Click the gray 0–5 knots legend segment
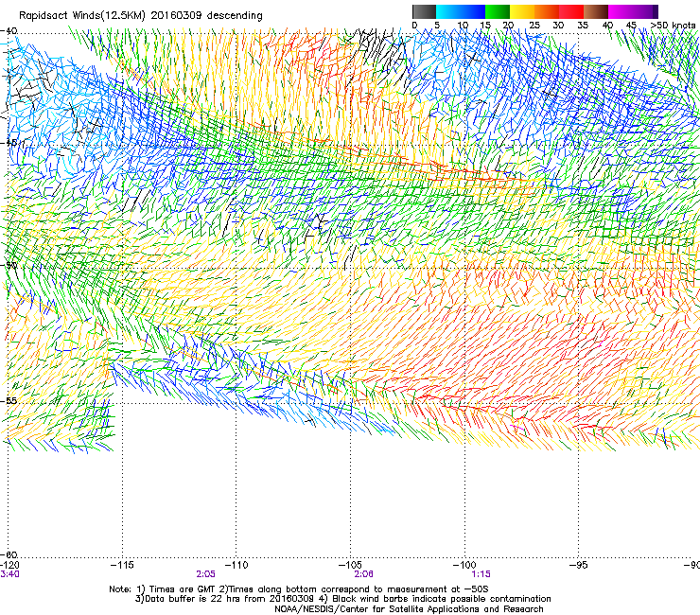The height and width of the screenshot is (615, 700). pos(424,11)
